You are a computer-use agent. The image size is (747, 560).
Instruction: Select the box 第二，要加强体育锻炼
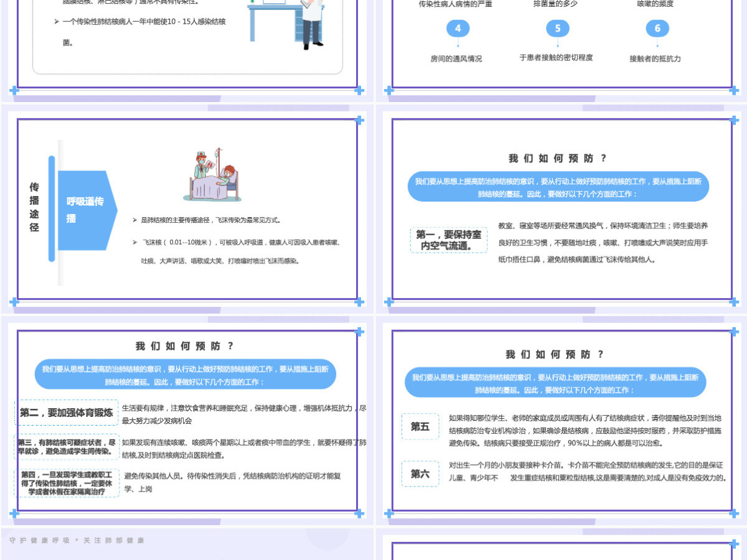67,413
